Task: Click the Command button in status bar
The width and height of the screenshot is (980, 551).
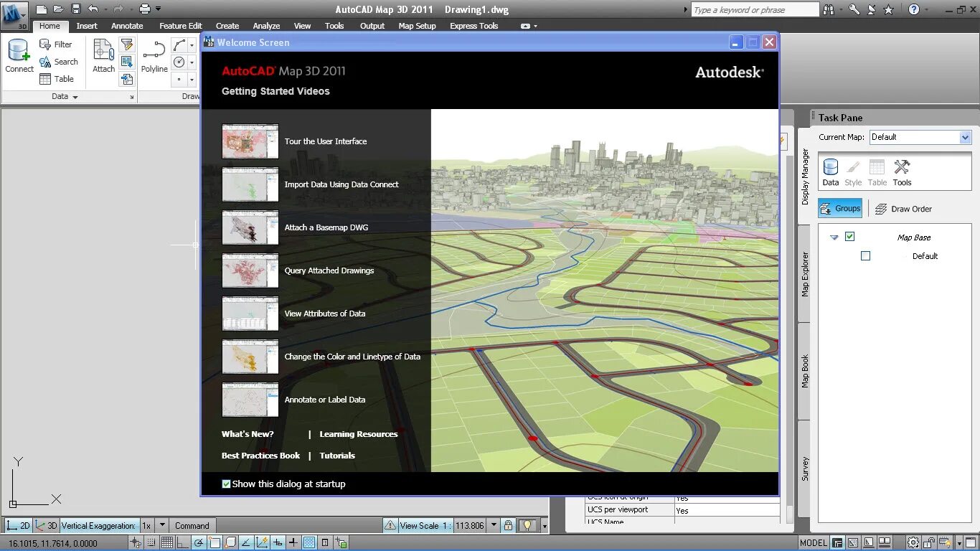Action: coord(192,525)
